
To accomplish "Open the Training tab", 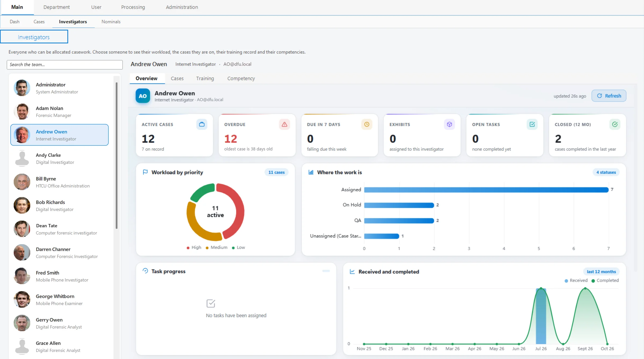I will (205, 78).
